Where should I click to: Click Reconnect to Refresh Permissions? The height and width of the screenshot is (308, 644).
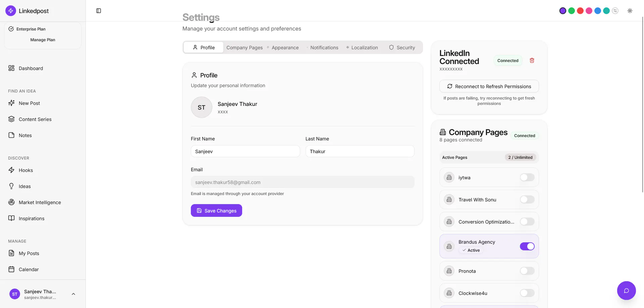(x=489, y=86)
